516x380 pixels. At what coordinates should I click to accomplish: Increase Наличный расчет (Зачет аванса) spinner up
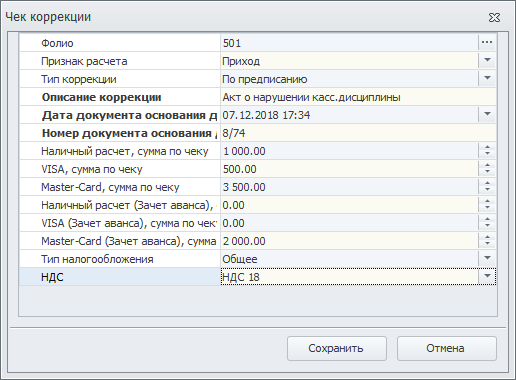tap(487, 201)
